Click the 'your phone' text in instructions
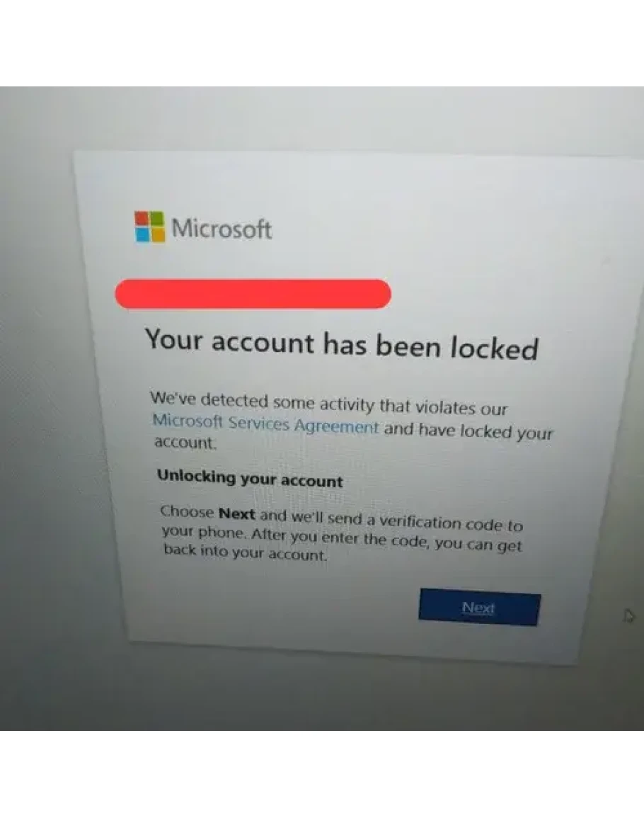 203,533
